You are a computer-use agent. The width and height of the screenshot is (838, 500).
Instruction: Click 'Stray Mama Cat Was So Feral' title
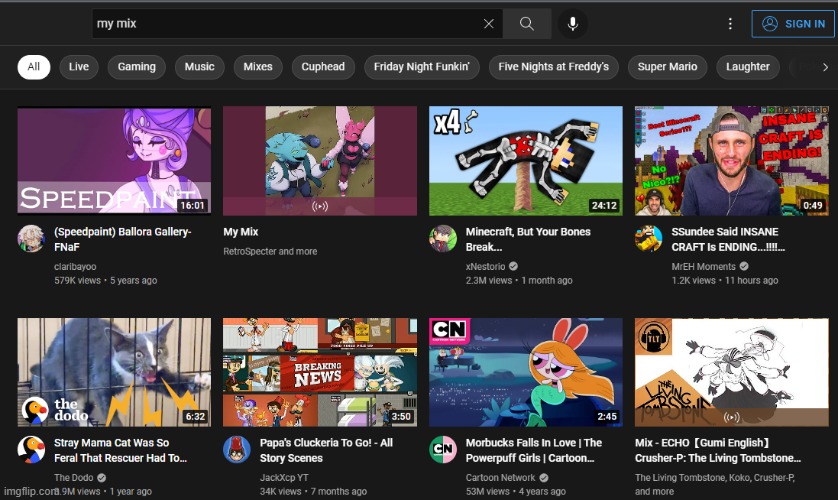[120, 450]
